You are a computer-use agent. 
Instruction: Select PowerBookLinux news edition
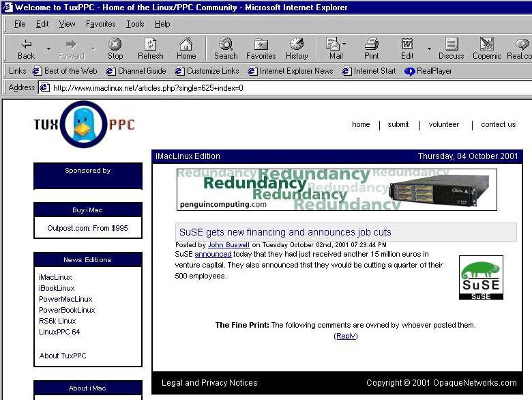(67, 310)
